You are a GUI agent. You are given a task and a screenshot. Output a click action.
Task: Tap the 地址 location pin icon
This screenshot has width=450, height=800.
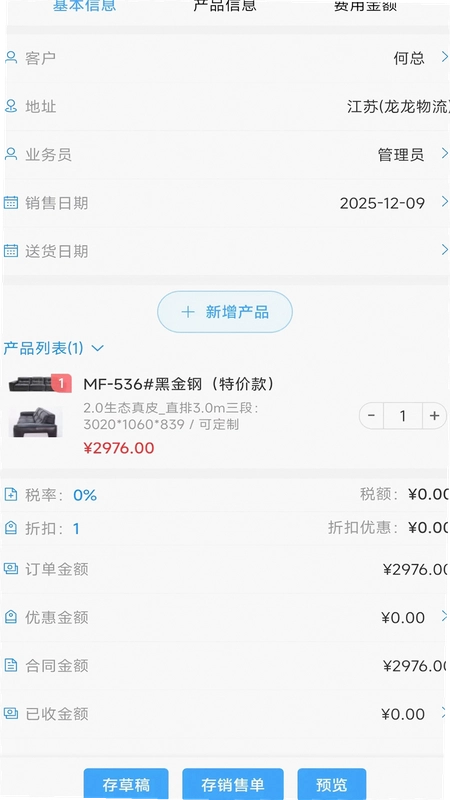[x=11, y=106]
